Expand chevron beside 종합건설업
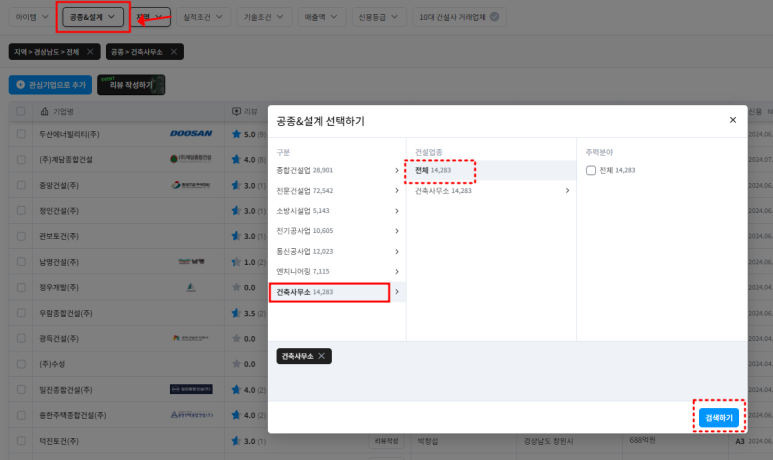Image resolution: width=773 pixels, height=460 pixels. pyautogui.click(x=397, y=170)
